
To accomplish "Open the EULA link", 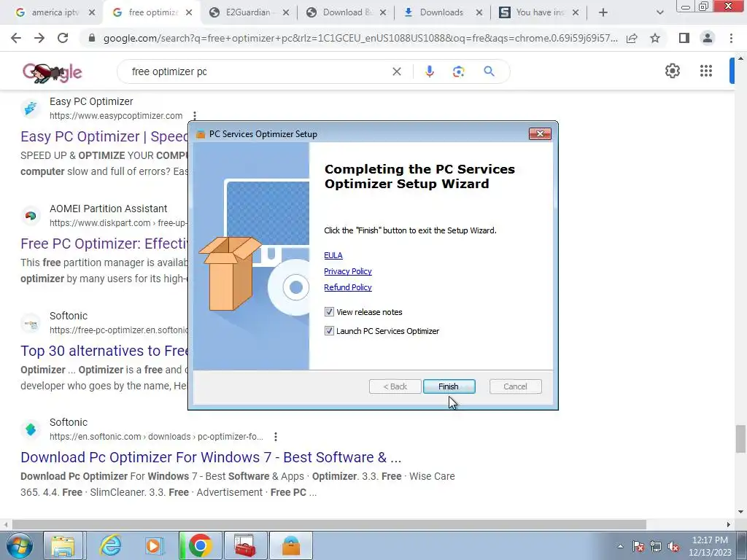I will point(333,255).
